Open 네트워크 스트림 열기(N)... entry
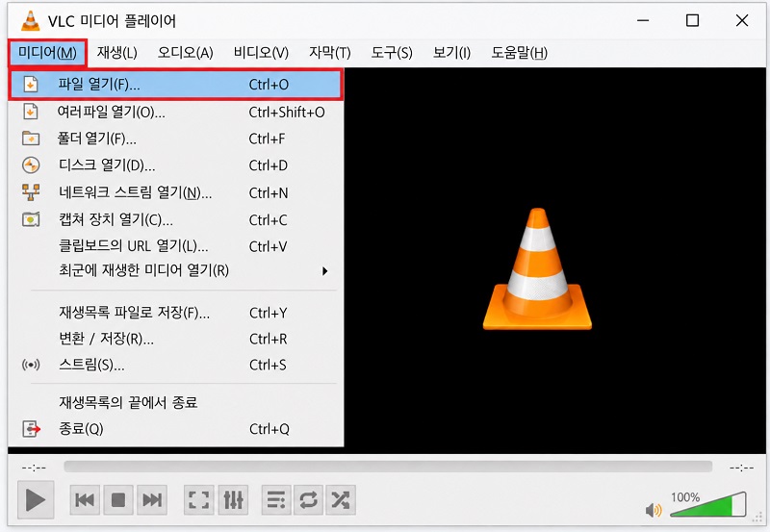Image resolution: width=770 pixels, height=532 pixels. pos(175,192)
